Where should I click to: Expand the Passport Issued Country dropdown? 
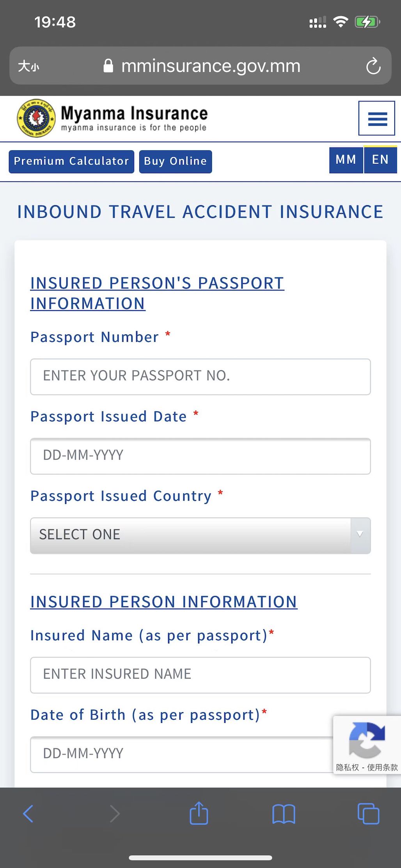click(x=200, y=535)
